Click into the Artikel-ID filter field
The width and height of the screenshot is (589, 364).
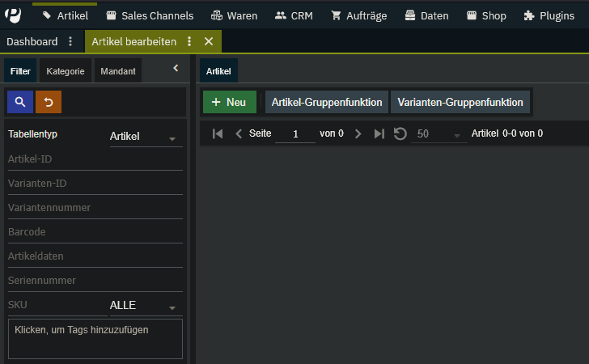[x=95, y=159]
